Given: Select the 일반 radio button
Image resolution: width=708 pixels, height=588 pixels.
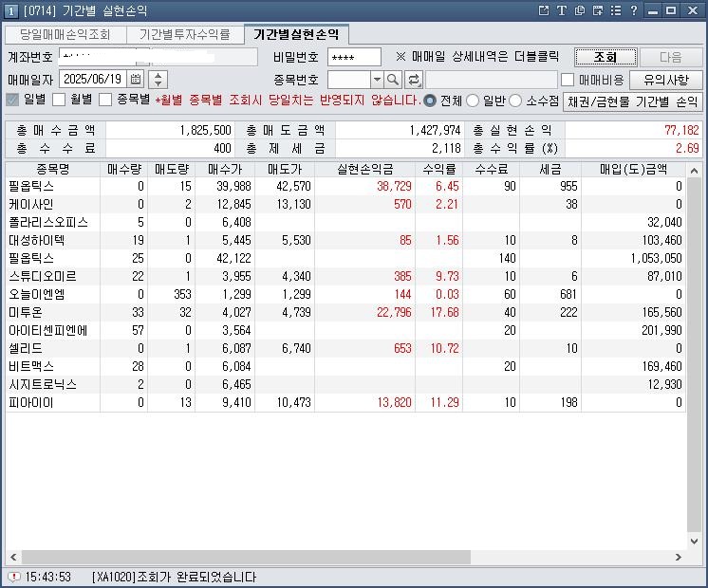Looking at the screenshot, I should 473,101.
